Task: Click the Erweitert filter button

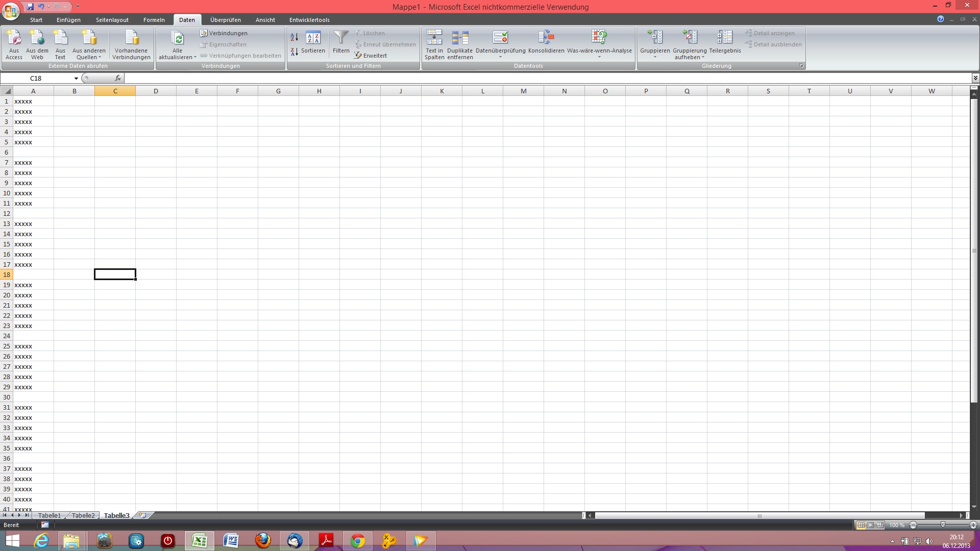Action: pos(371,56)
